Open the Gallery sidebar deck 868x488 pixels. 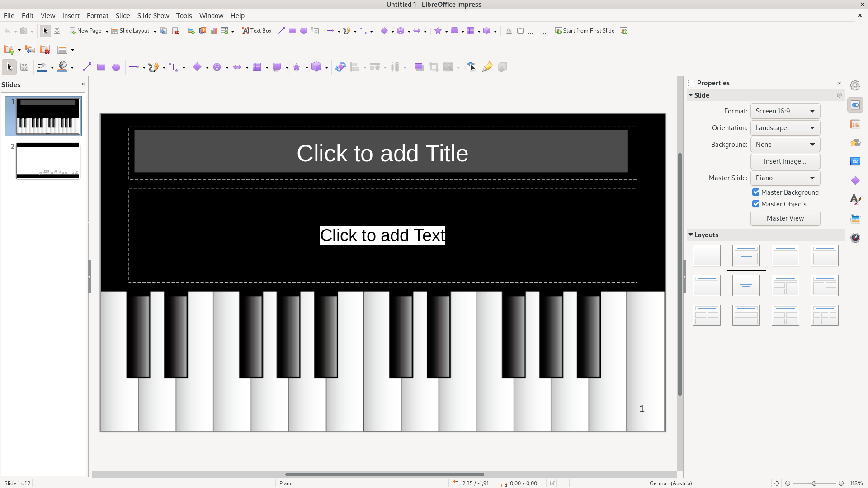855,219
